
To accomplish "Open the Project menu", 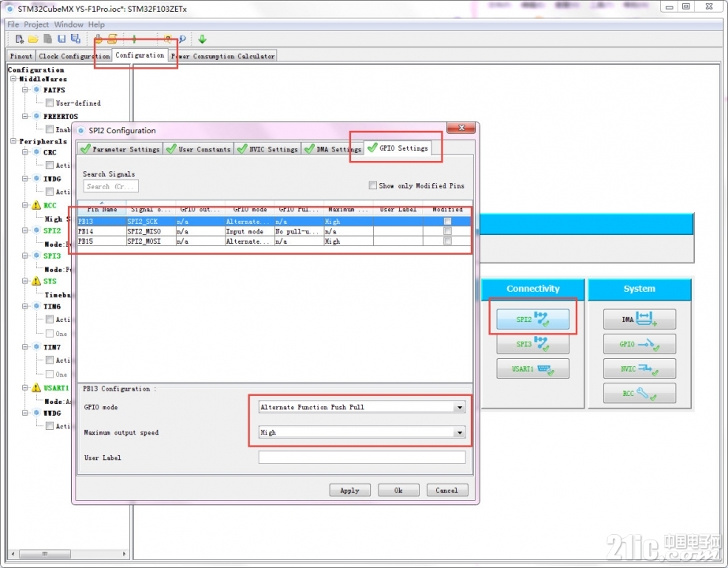I will pyautogui.click(x=36, y=24).
